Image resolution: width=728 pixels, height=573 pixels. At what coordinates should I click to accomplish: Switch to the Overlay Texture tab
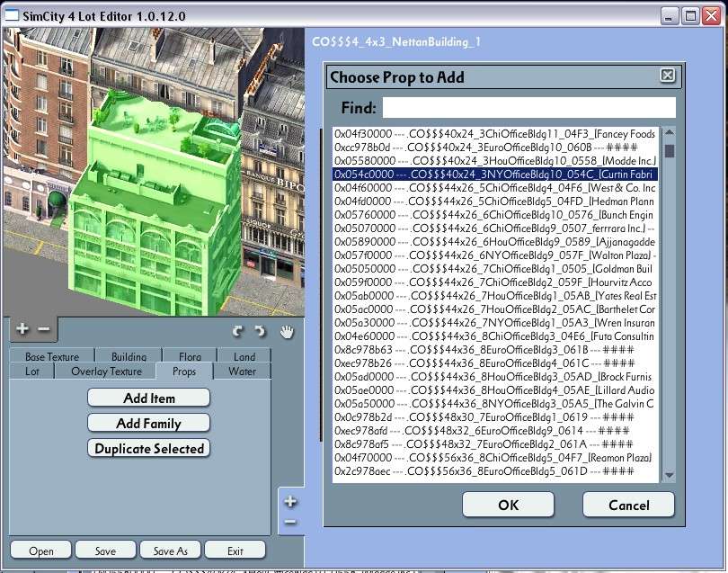[x=106, y=372]
